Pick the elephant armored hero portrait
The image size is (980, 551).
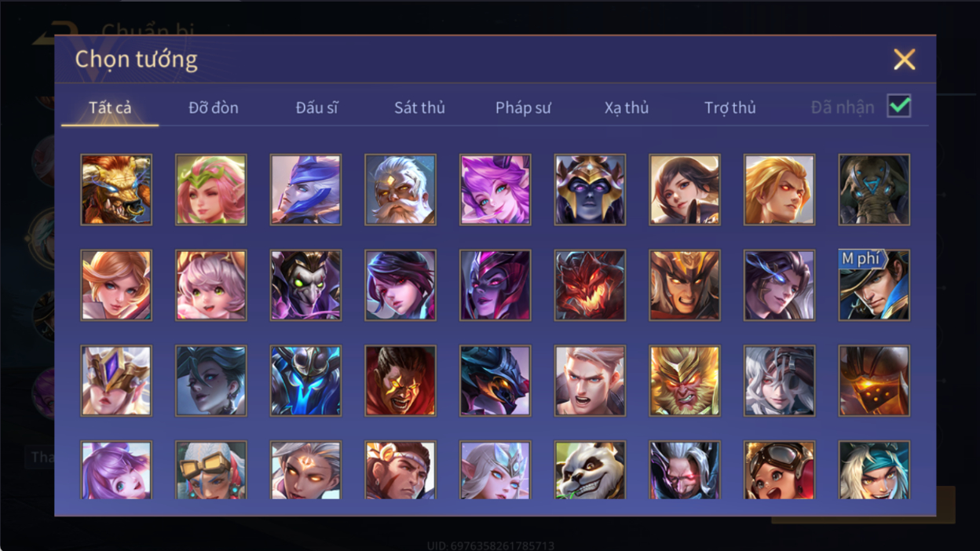874,190
